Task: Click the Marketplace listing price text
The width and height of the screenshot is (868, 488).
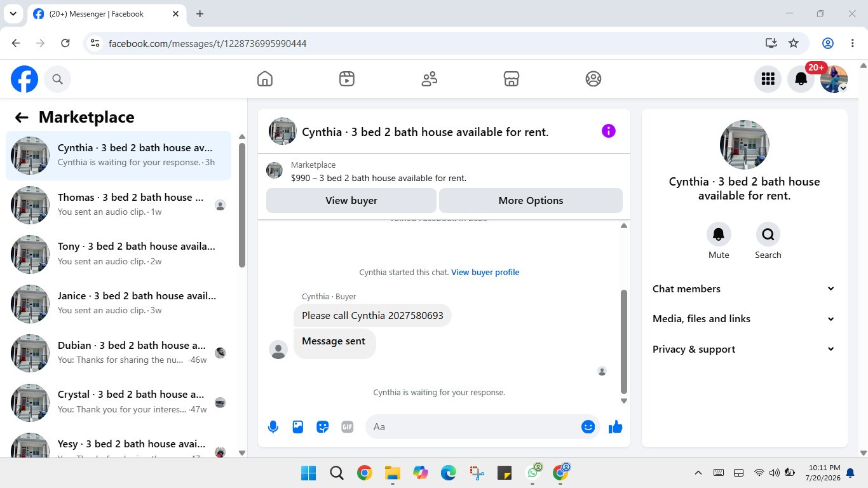Action: point(379,179)
